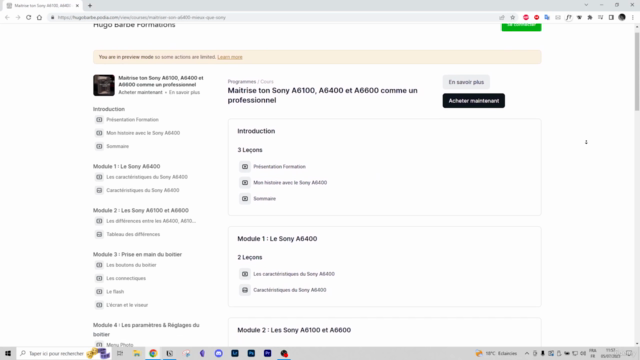Open sidebar lesson Menu Photo
Screen dimensions: 640x360
pos(120,345)
